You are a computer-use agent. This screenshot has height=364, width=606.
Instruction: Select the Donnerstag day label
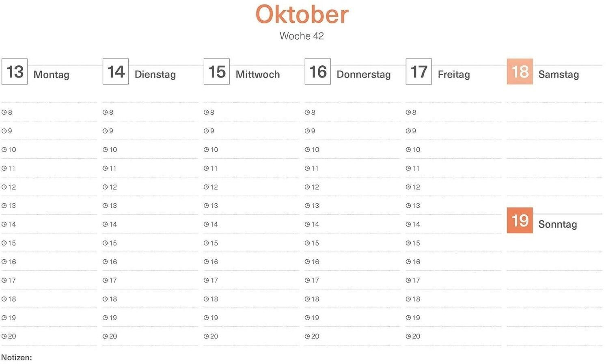(x=363, y=75)
